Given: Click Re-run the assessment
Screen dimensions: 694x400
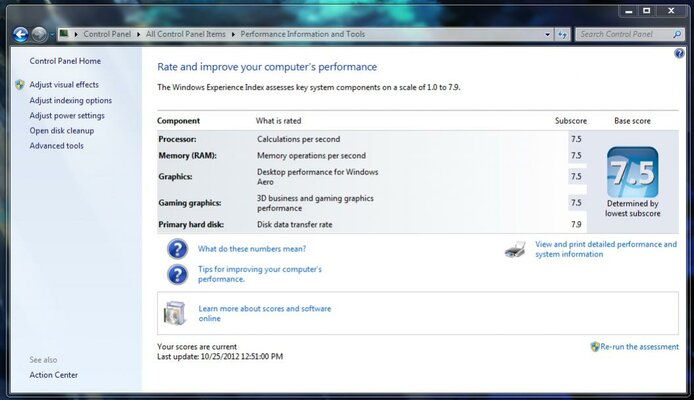Looking at the screenshot, I should pyautogui.click(x=640, y=346).
